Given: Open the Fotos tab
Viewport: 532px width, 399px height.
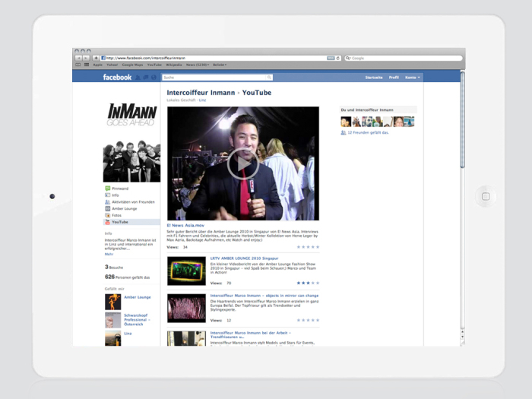Looking at the screenshot, I should click(117, 215).
